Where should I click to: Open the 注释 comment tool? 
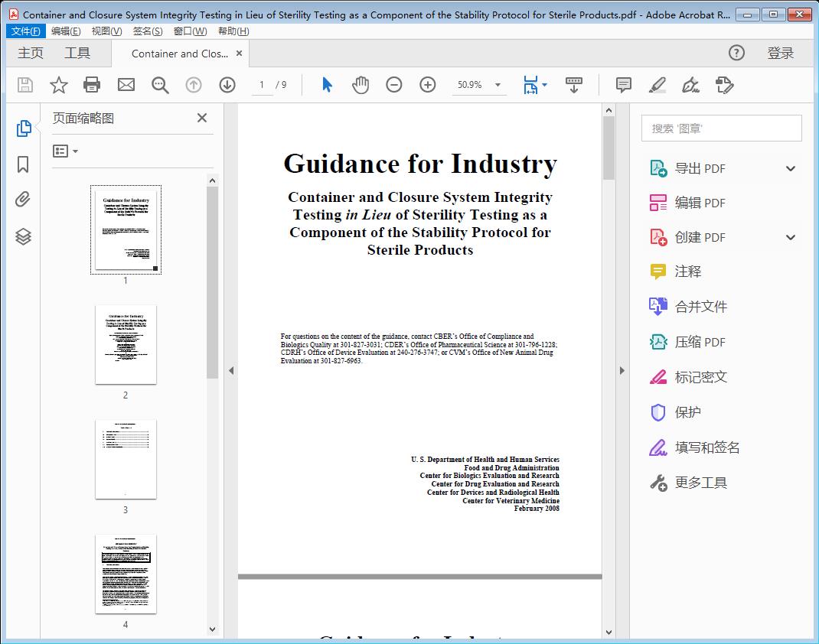coord(675,272)
